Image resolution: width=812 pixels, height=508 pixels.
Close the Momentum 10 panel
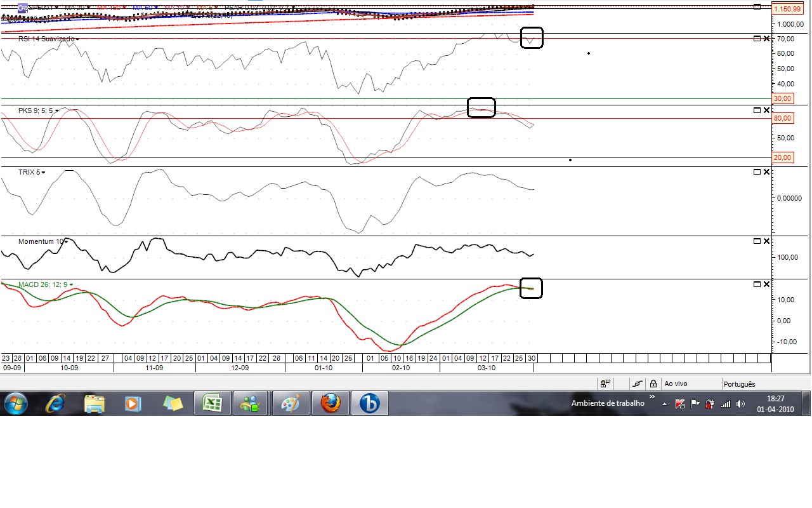pyautogui.click(x=766, y=241)
